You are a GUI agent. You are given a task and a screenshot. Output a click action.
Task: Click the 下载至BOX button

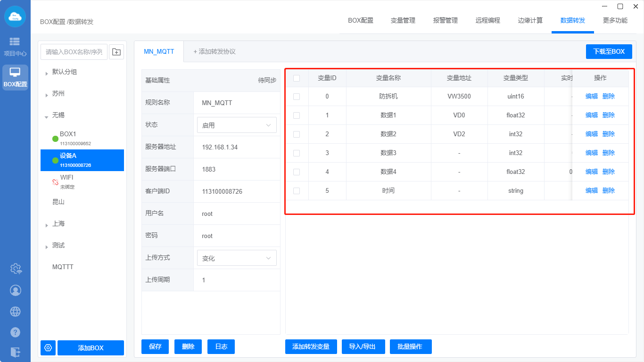click(609, 52)
